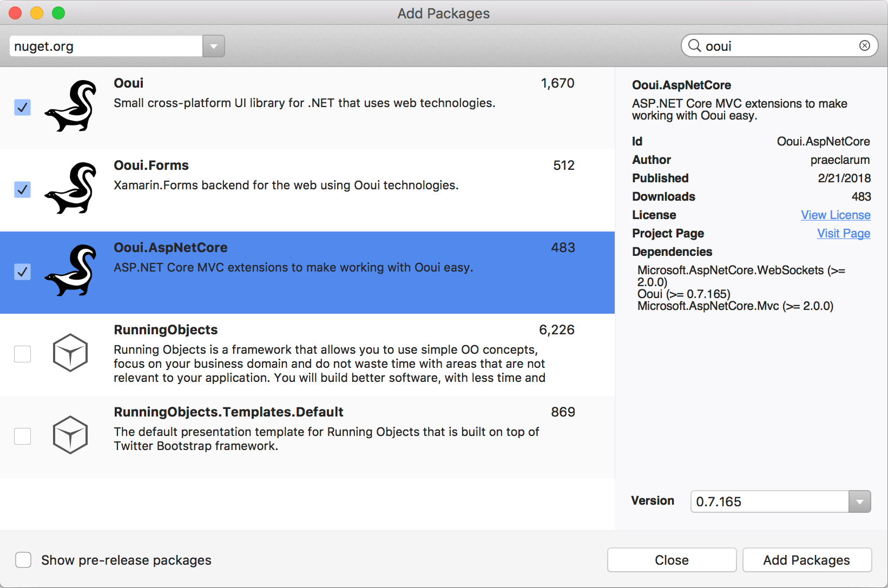Screen dimensions: 888x588
Task: Click the Ooui.Forms skunk icon
Action: tap(70, 188)
